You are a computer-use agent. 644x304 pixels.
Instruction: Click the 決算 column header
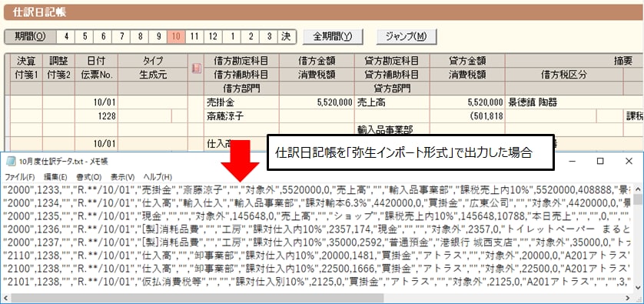click(x=26, y=62)
